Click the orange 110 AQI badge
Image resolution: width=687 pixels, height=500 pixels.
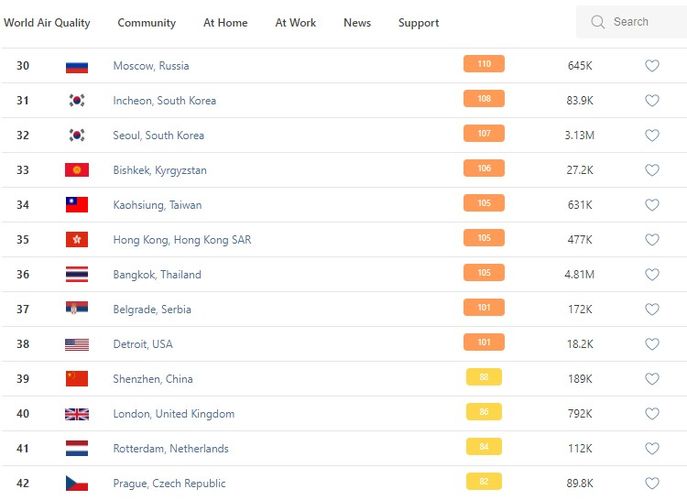click(484, 64)
